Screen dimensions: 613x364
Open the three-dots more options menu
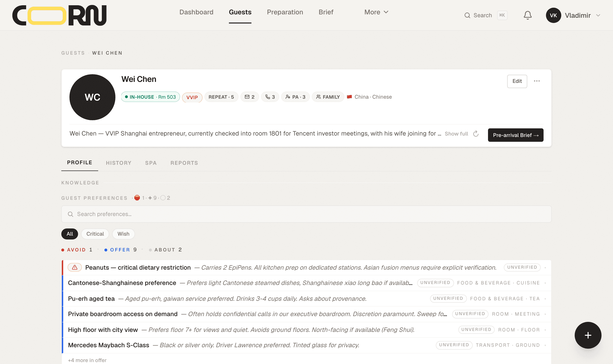click(x=537, y=81)
